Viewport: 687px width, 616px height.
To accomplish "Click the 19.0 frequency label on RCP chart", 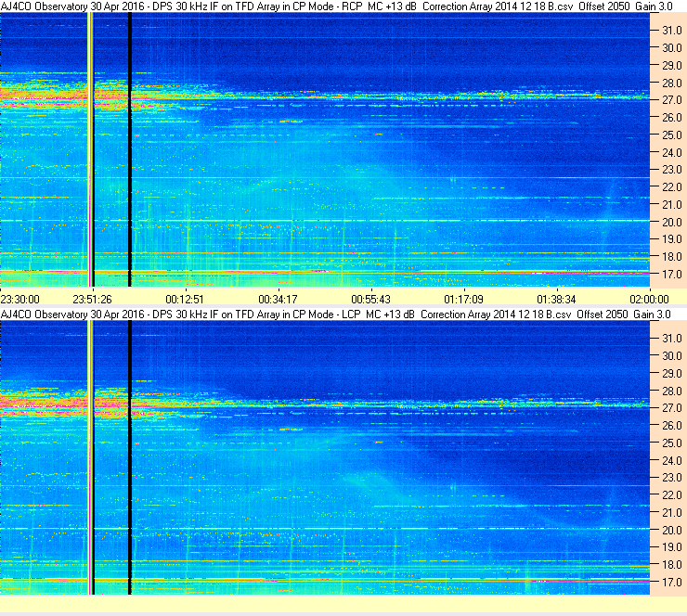I will 672,239.
